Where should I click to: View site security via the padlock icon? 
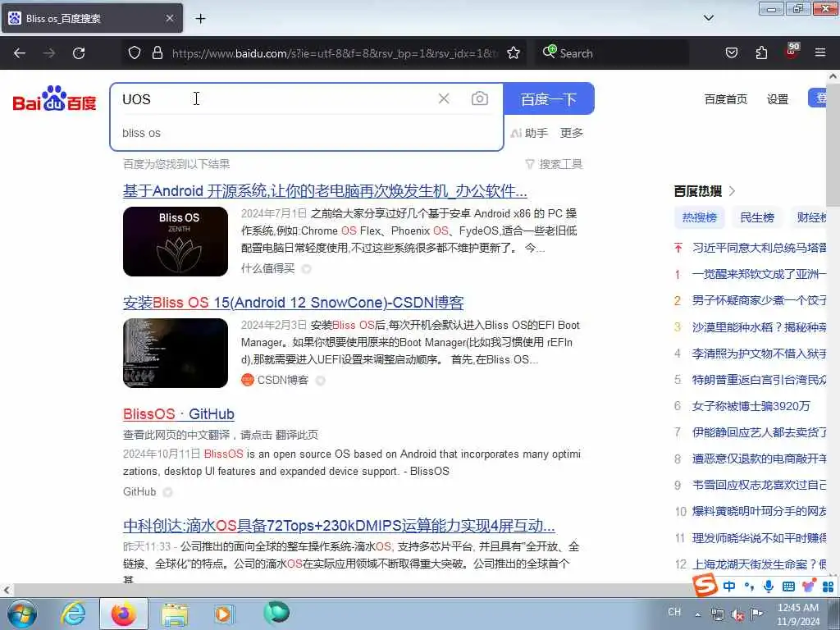coord(157,52)
